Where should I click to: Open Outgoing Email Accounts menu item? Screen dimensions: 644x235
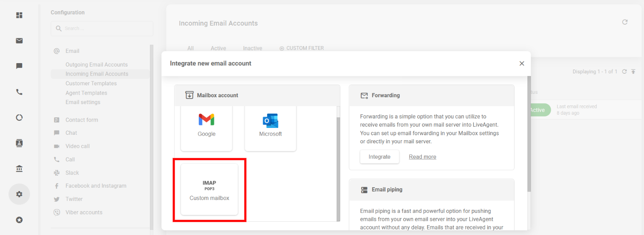tap(96, 65)
